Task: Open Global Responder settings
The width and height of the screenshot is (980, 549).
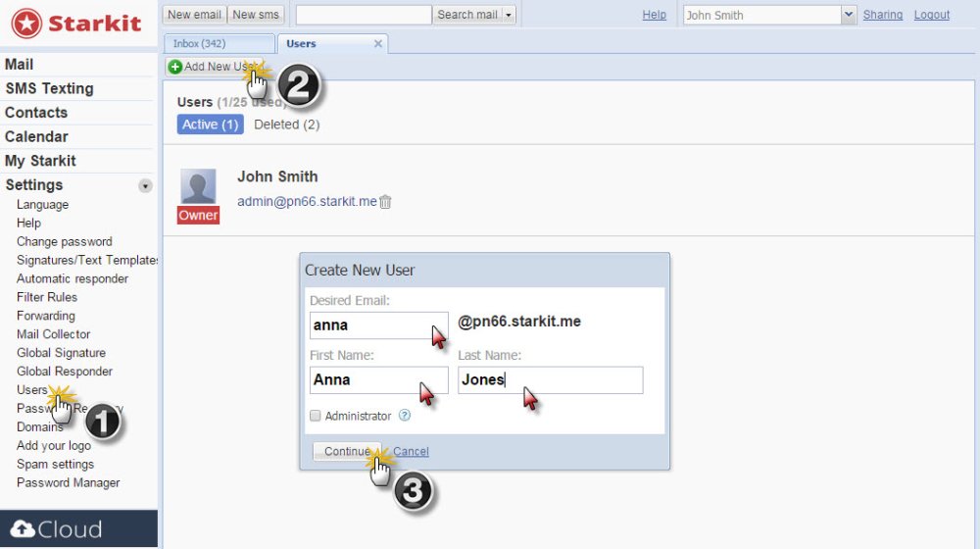Action: (x=65, y=372)
